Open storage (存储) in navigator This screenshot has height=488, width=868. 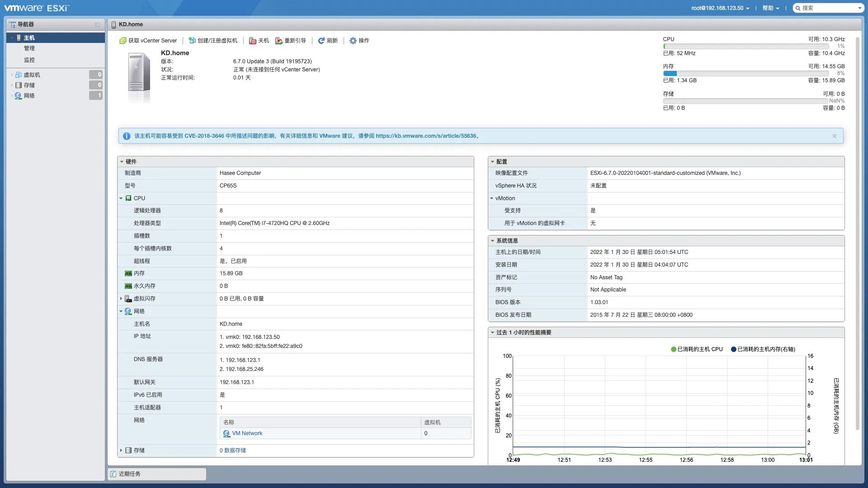(29, 85)
